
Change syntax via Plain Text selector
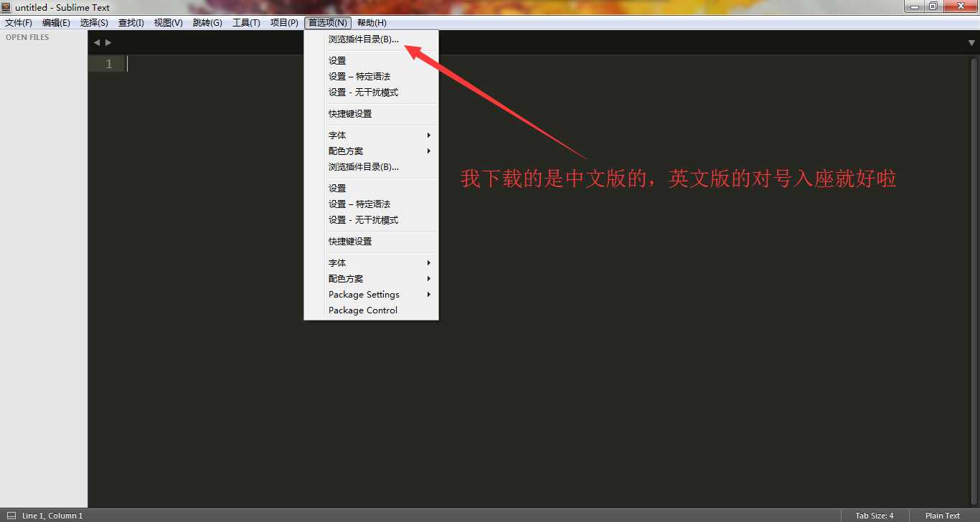(943, 516)
